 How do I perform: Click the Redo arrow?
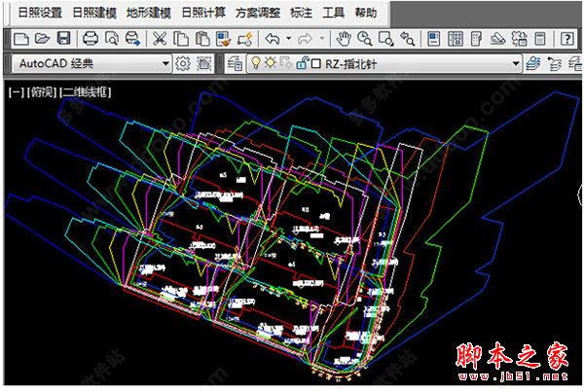[x=305, y=39]
